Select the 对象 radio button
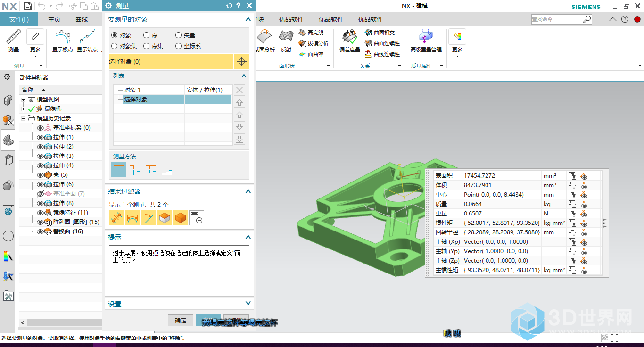 115,35
